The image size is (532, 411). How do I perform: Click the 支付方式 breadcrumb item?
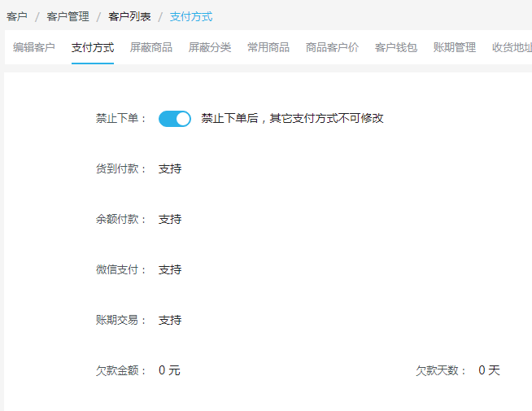click(191, 16)
